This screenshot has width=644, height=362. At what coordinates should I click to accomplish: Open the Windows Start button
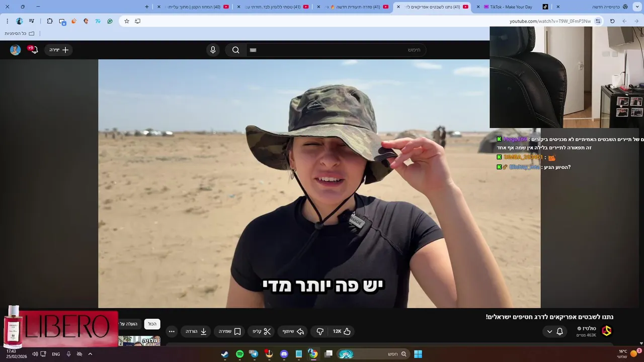coord(418,354)
